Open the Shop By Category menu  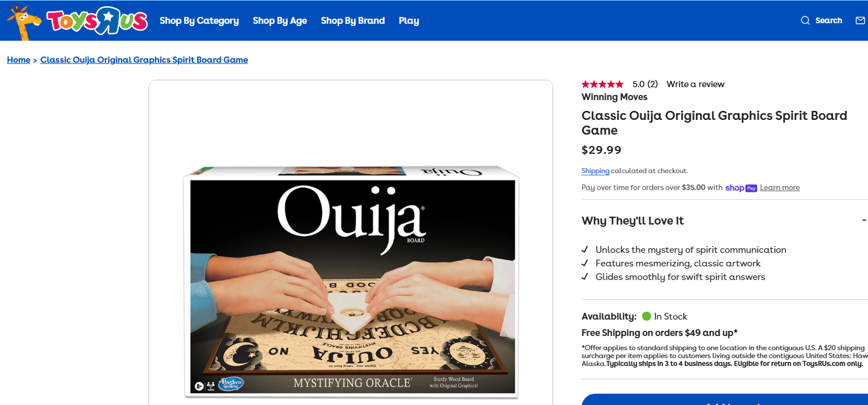click(x=199, y=20)
